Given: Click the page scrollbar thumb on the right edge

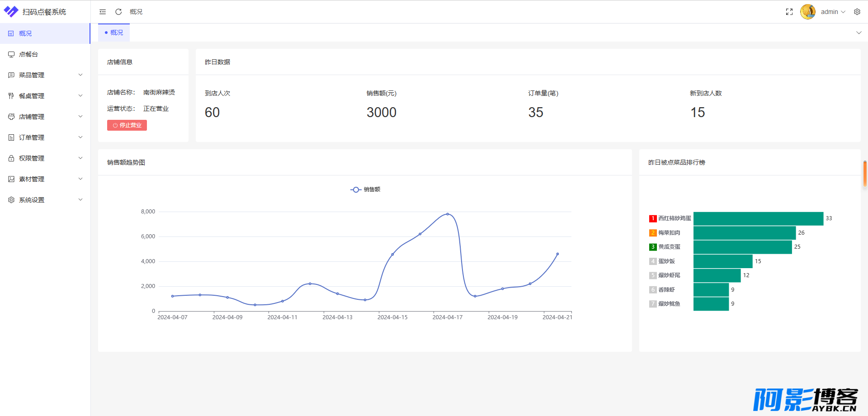Looking at the screenshot, I should (x=865, y=173).
